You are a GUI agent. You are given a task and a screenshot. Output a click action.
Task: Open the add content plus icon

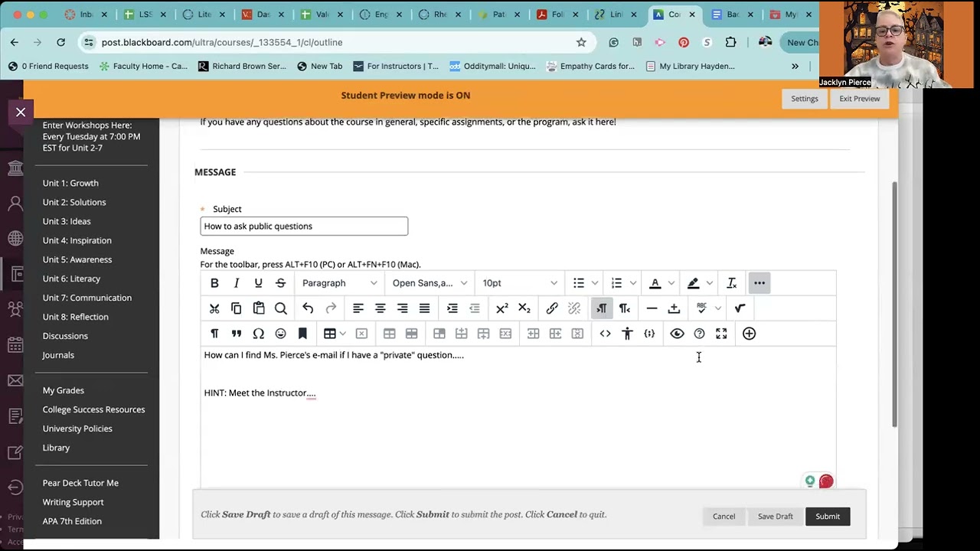(x=749, y=334)
